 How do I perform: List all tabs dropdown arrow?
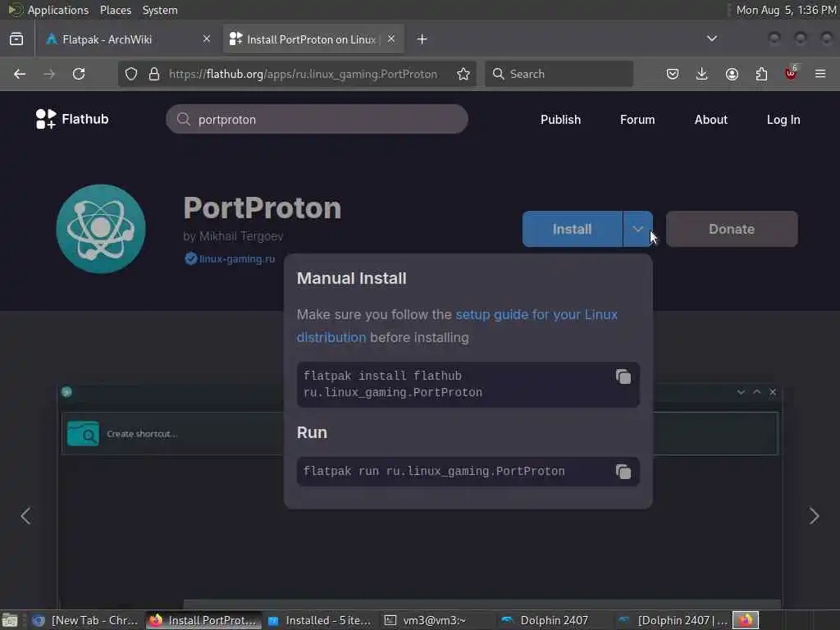pos(712,39)
